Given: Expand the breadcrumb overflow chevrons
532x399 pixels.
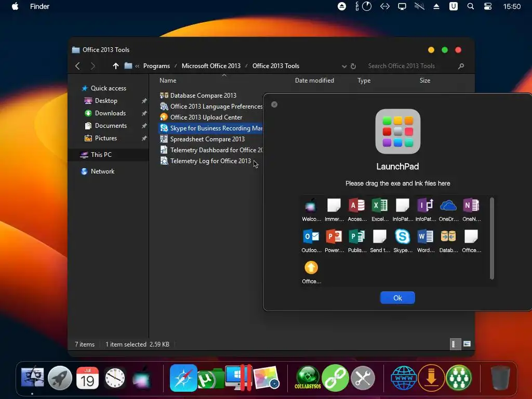Looking at the screenshot, I should [137, 66].
